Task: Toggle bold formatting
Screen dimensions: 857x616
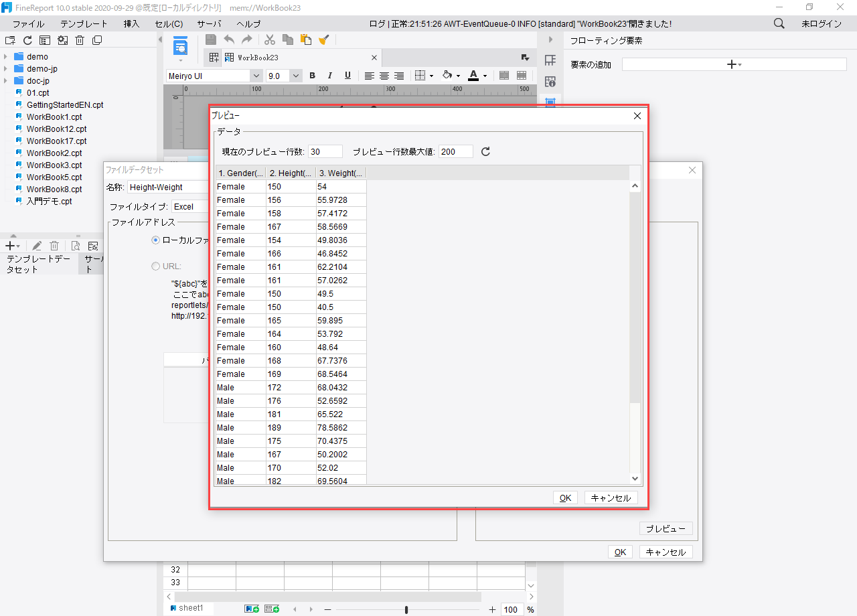Action: (312, 76)
